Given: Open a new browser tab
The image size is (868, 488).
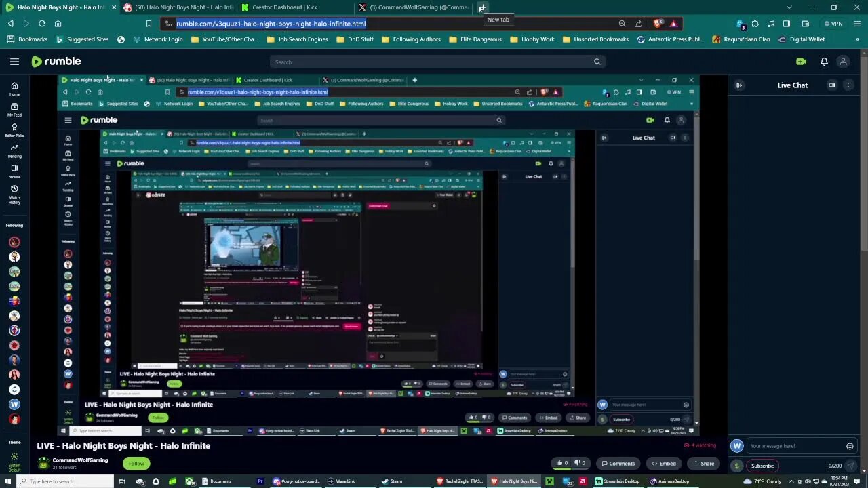Looking at the screenshot, I should pos(482,7).
